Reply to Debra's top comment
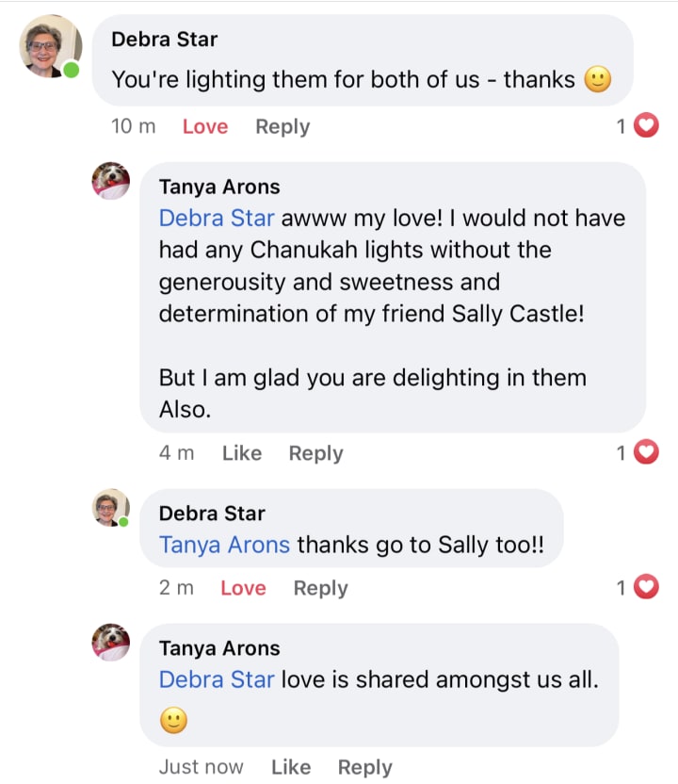 pos(282,126)
